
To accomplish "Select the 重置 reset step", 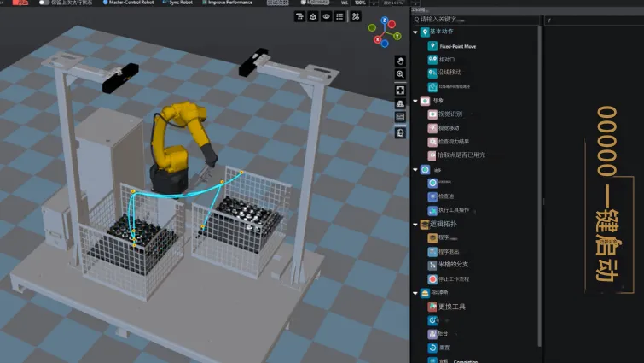I will click(x=438, y=348).
